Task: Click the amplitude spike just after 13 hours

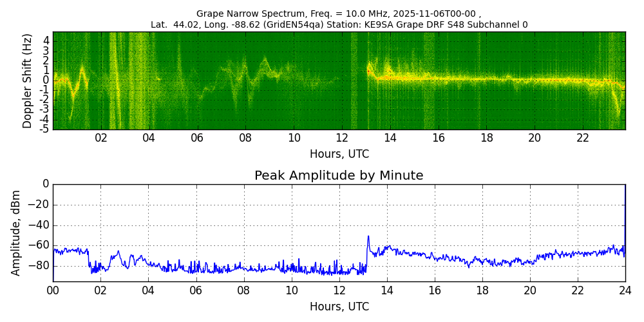Action: [x=368, y=237]
